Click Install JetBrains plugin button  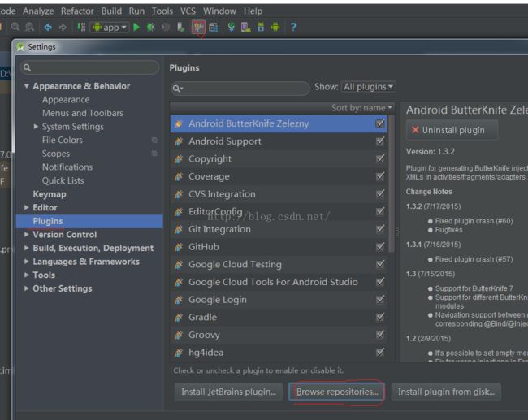(228, 392)
